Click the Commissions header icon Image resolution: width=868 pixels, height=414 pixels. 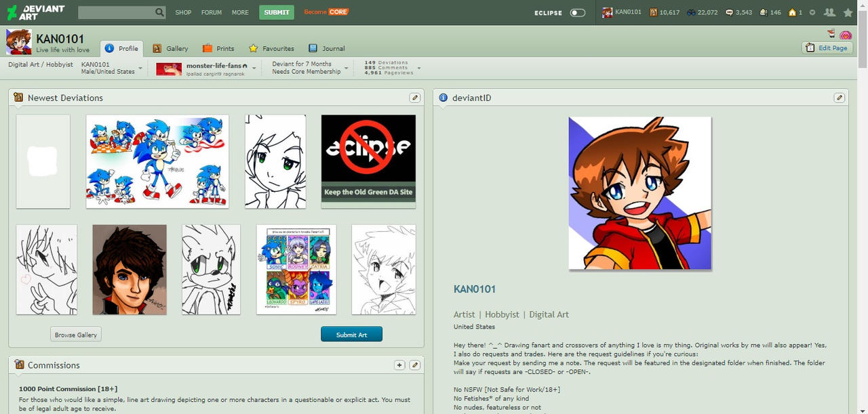19,365
